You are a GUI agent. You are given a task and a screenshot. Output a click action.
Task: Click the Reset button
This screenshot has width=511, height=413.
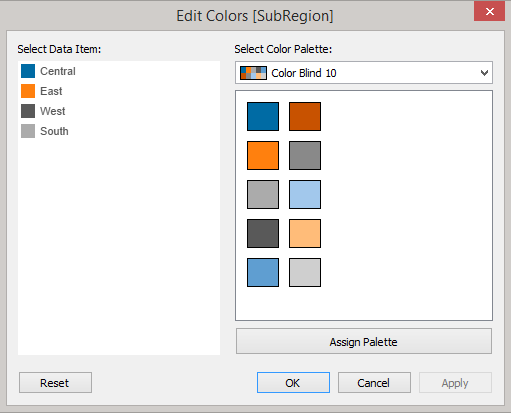pos(55,383)
